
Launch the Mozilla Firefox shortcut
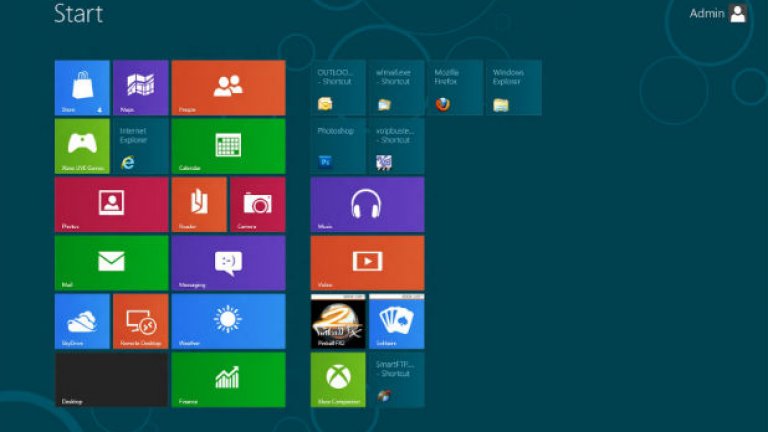click(x=454, y=88)
